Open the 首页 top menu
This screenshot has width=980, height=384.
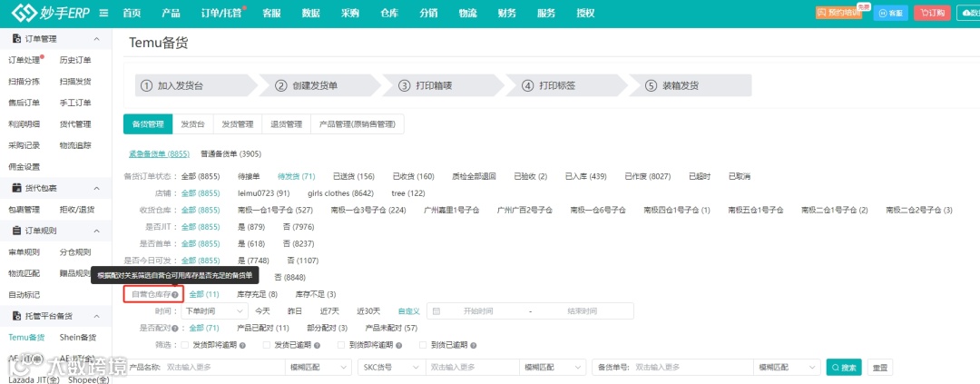(132, 13)
